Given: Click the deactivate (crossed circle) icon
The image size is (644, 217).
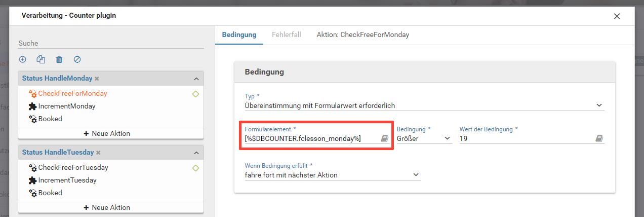Looking at the screenshot, I should pos(77,59).
